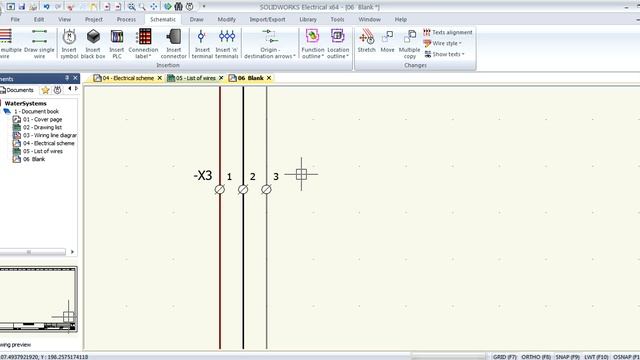Open the File menu
The height and width of the screenshot is (360, 640).
tap(15, 19)
